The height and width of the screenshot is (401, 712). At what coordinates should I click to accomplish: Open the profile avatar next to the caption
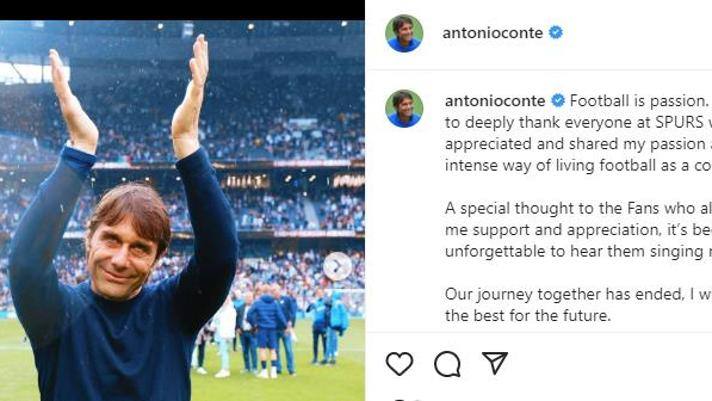[404, 108]
